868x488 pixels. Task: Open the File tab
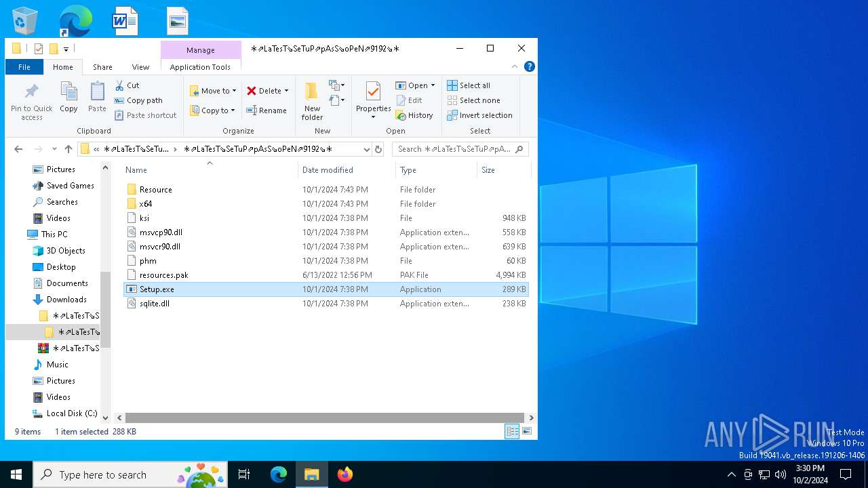click(24, 67)
